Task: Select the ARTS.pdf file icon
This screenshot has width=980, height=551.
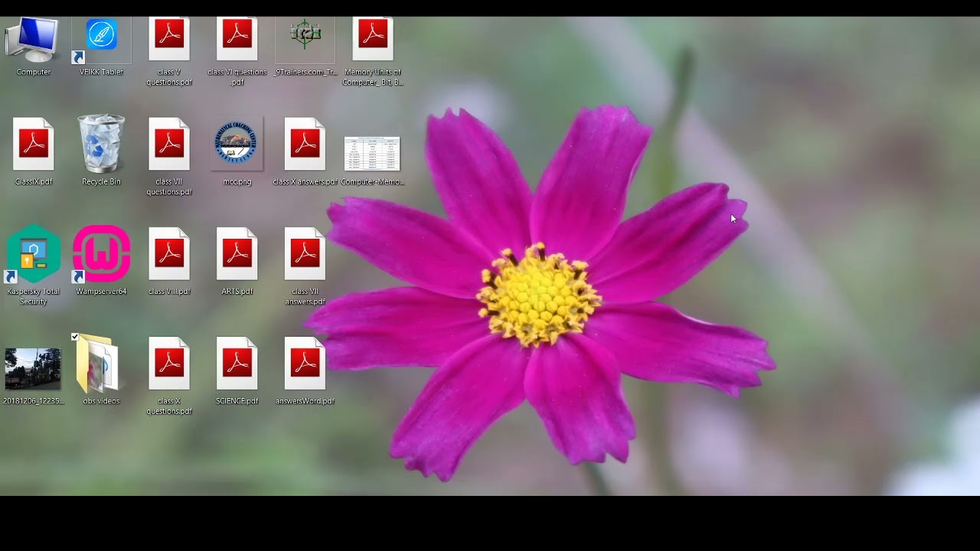Action: click(x=237, y=254)
